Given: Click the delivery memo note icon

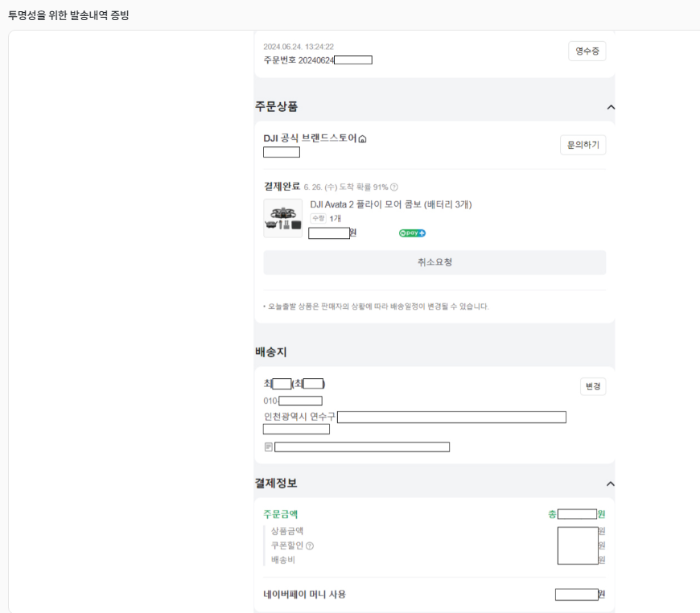Looking at the screenshot, I should [x=268, y=447].
